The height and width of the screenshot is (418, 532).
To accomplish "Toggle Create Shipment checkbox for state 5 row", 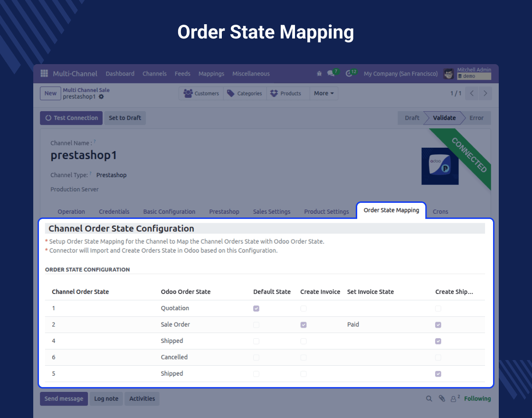I will click(x=438, y=373).
